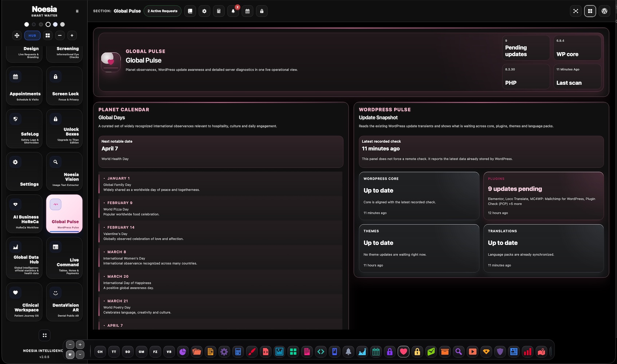
Task: Open the Noesia Vision sidebar tile
Action: (64, 171)
